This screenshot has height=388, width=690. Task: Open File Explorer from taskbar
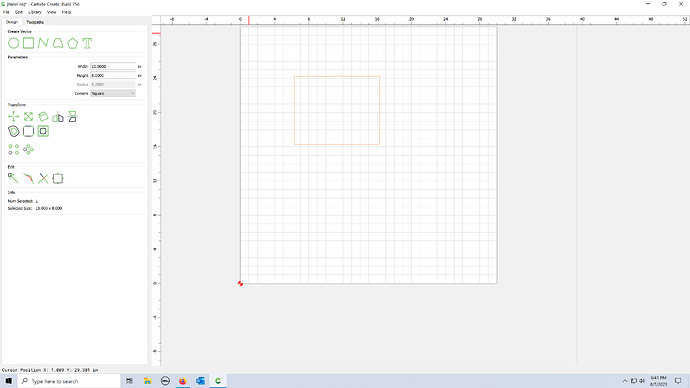(x=147, y=381)
